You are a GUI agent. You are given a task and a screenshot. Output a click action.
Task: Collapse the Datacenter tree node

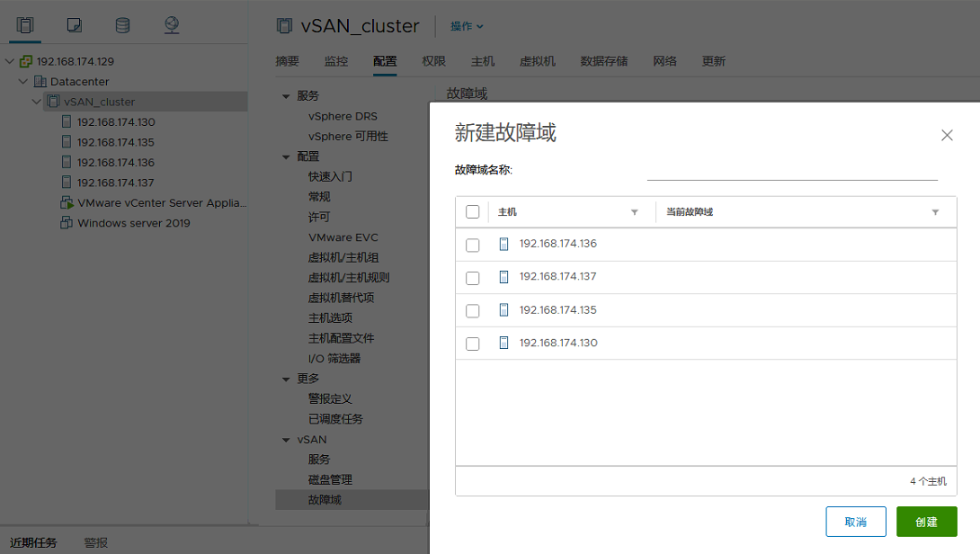(23, 81)
